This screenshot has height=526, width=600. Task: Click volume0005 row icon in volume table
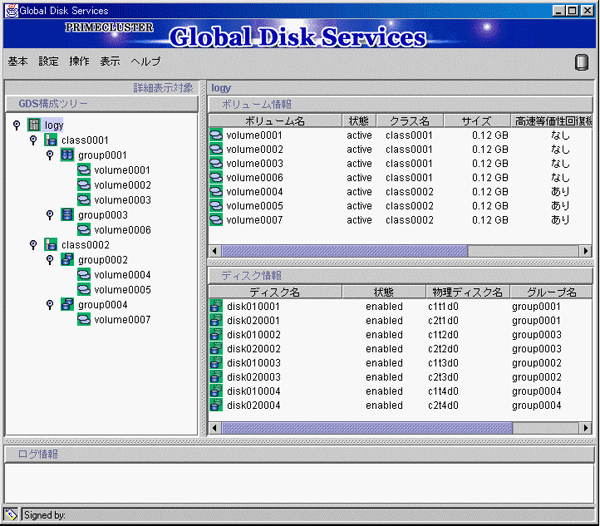216,206
